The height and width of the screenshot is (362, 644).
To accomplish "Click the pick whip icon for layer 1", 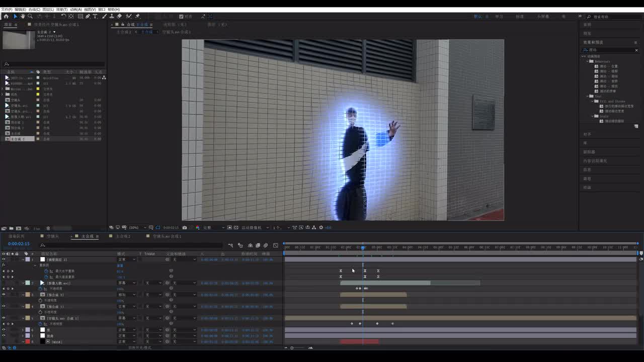I will click(x=168, y=259).
